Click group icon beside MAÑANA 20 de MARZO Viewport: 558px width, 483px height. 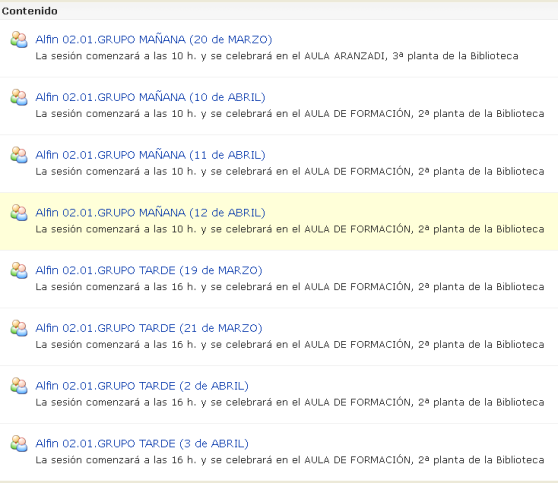19,40
